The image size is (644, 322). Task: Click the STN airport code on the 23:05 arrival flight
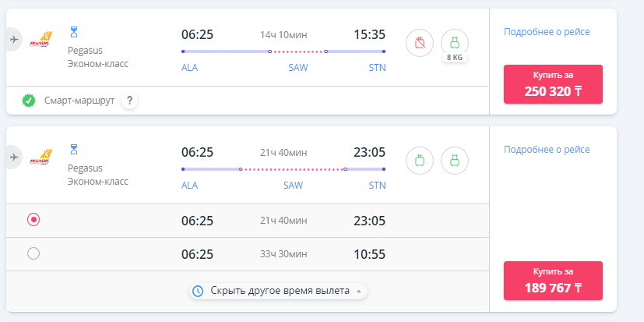coord(377,186)
